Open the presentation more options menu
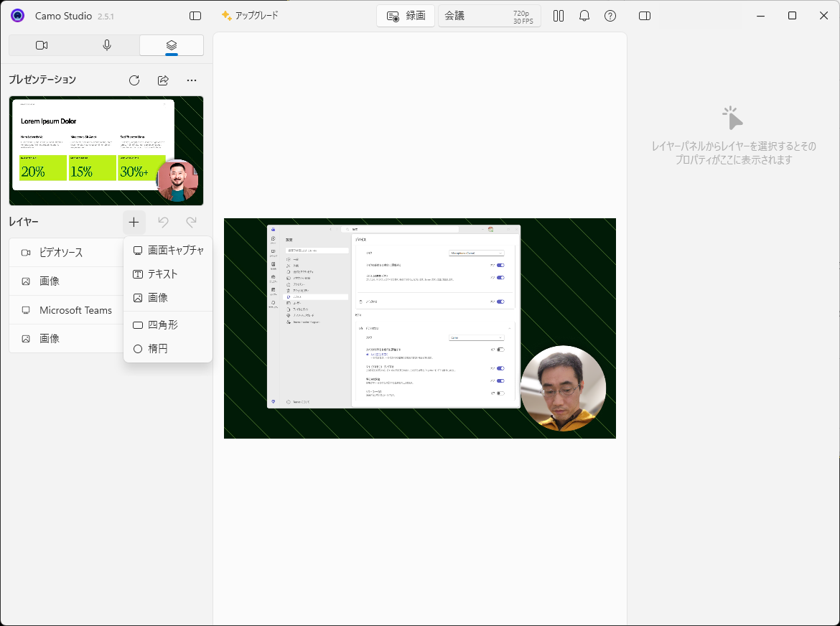This screenshot has width=840, height=626. 191,80
